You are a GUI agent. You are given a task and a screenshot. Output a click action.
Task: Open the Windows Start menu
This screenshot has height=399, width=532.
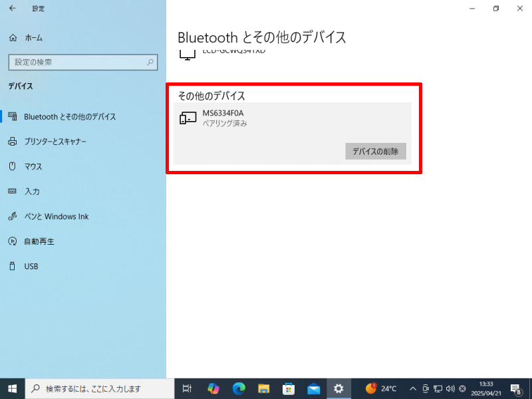tap(12, 388)
